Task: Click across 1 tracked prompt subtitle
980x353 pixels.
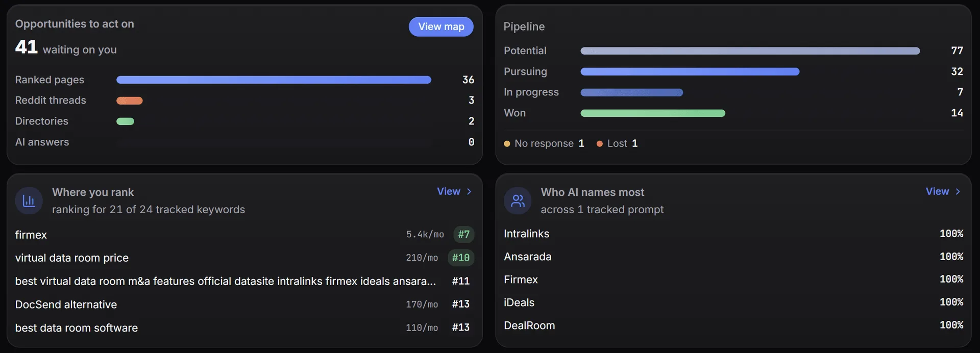Action: (x=602, y=210)
